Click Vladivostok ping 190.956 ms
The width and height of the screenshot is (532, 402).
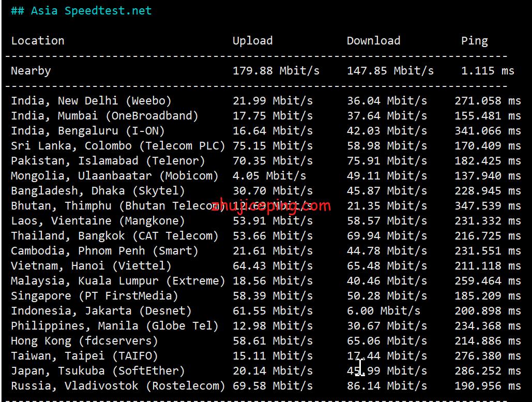(x=488, y=385)
